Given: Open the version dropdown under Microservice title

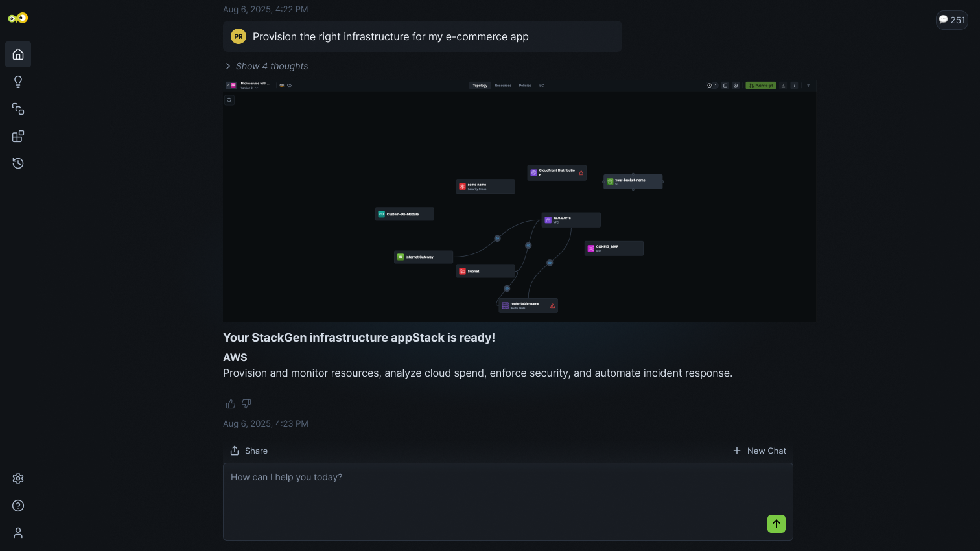Looking at the screenshot, I should 257,88.
